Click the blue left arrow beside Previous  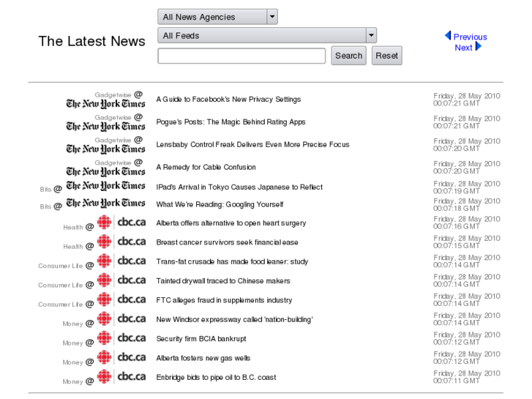pos(448,36)
